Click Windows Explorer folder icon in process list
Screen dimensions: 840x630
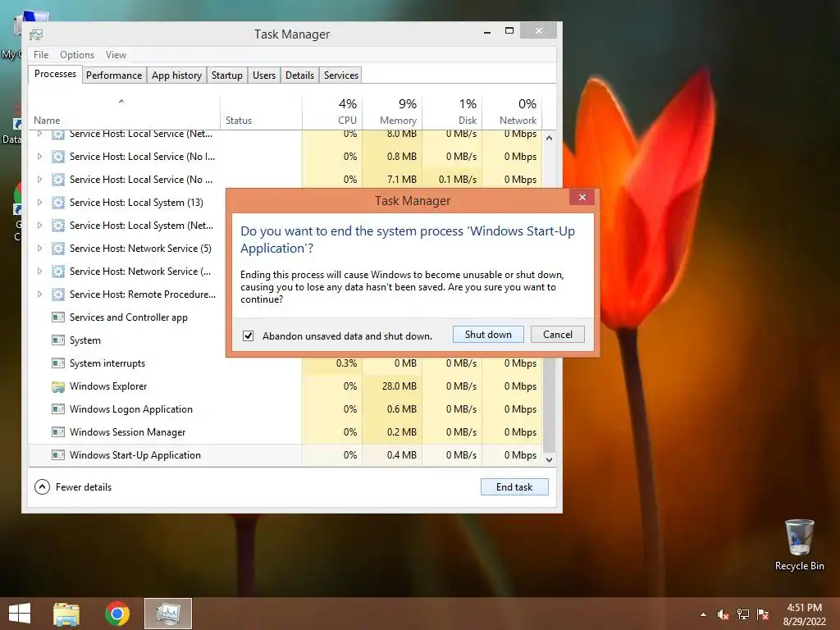[58, 386]
